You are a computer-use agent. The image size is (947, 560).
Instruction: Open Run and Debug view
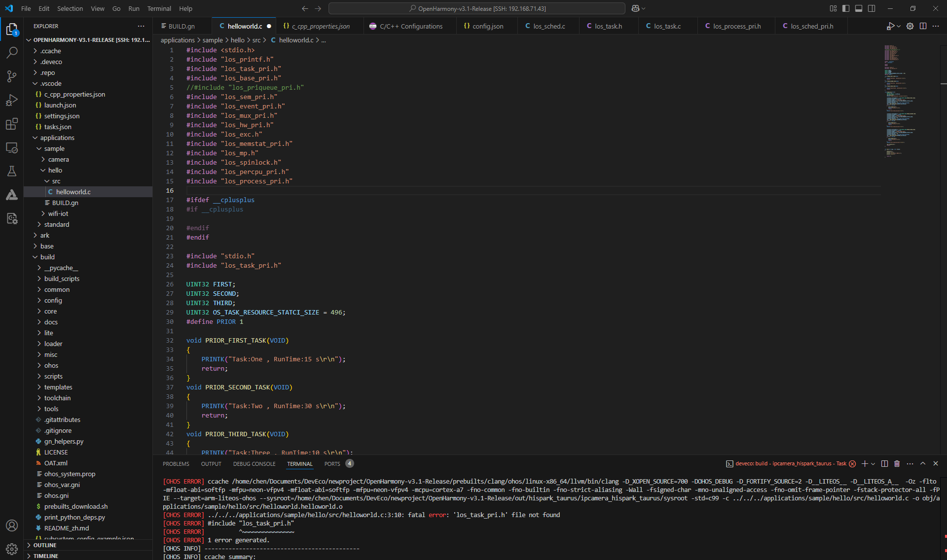(x=12, y=100)
